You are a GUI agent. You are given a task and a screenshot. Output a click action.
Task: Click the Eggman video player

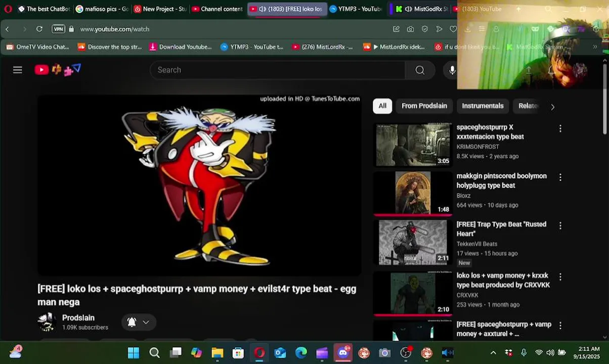point(199,185)
